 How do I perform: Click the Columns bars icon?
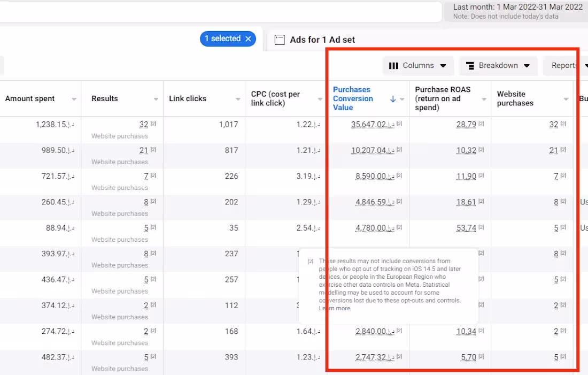[x=393, y=66]
